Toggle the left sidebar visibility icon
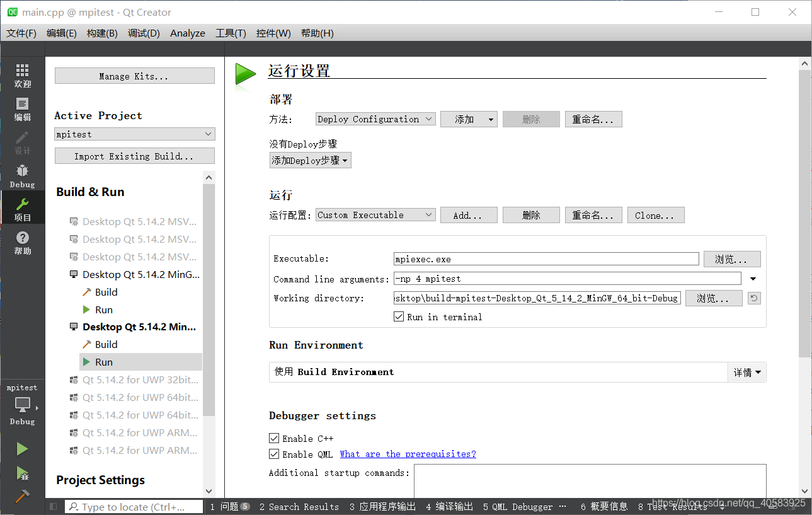812x515 pixels. coord(54,507)
